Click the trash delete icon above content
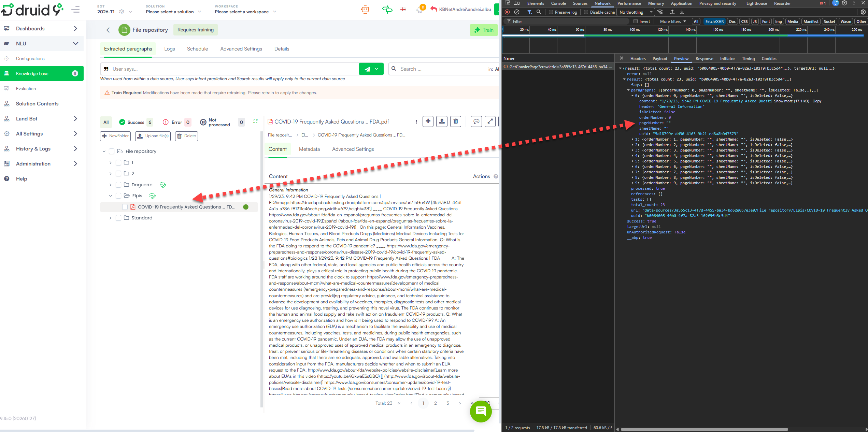Viewport: 868px width, 432px height. (x=456, y=121)
